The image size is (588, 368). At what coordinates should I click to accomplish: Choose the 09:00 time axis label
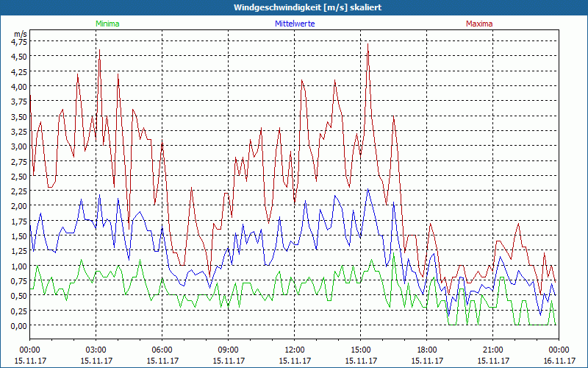click(x=229, y=350)
